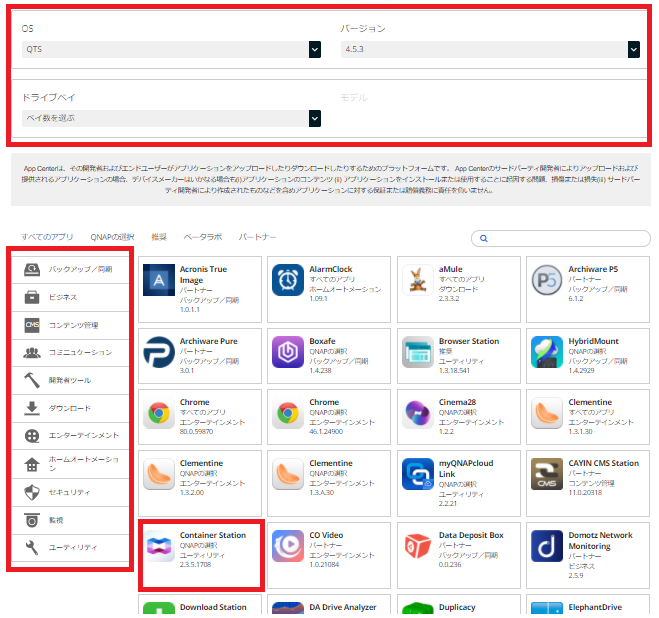Click the Browser Station title link
Image resolution: width=659 pixels, height=618 pixels.
[469, 341]
